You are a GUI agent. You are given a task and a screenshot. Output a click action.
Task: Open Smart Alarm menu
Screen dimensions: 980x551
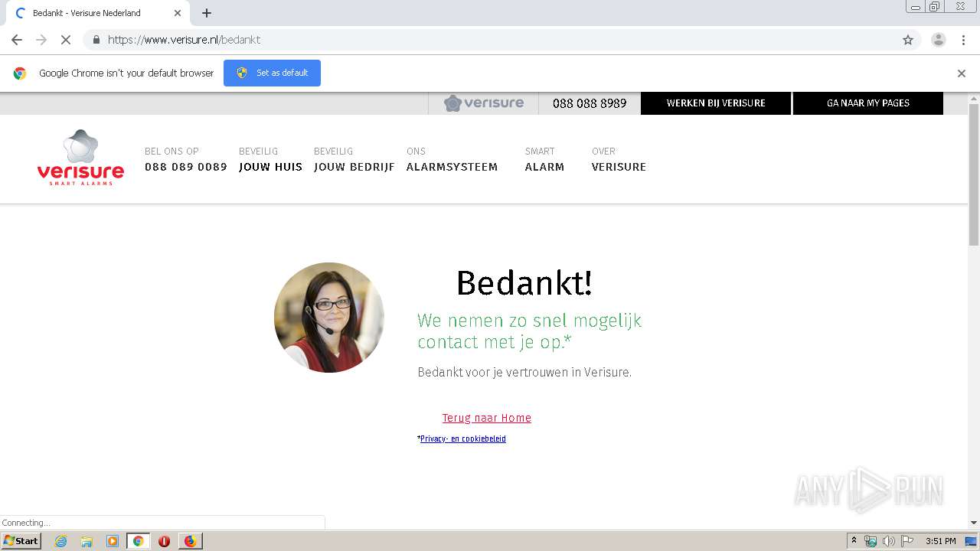[544, 159]
